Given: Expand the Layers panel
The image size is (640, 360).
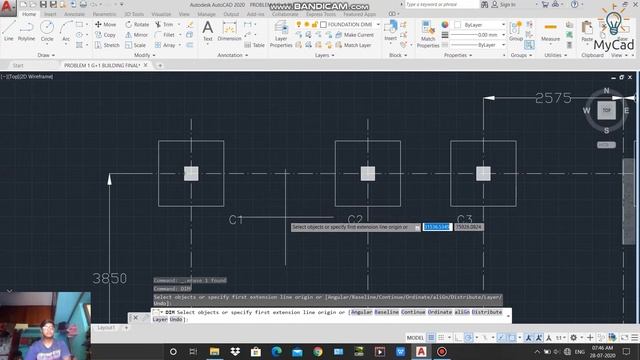Looking at the screenshot, I should click(324, 55).
